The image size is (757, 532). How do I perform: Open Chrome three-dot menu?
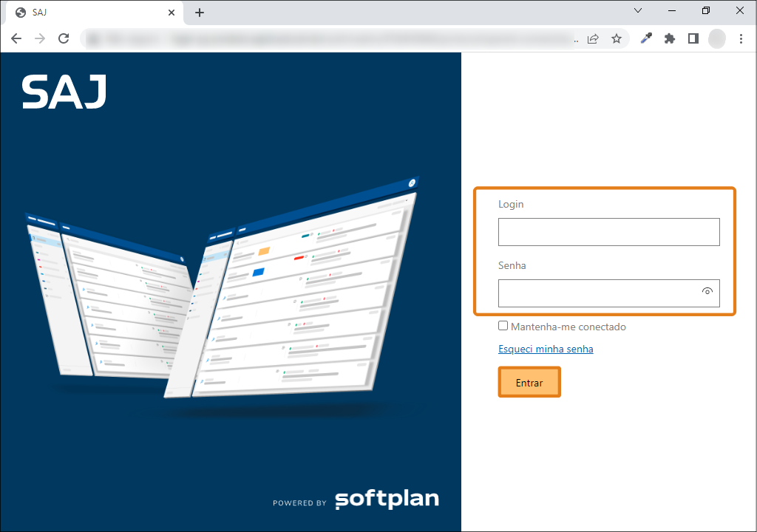coord(741,39)
